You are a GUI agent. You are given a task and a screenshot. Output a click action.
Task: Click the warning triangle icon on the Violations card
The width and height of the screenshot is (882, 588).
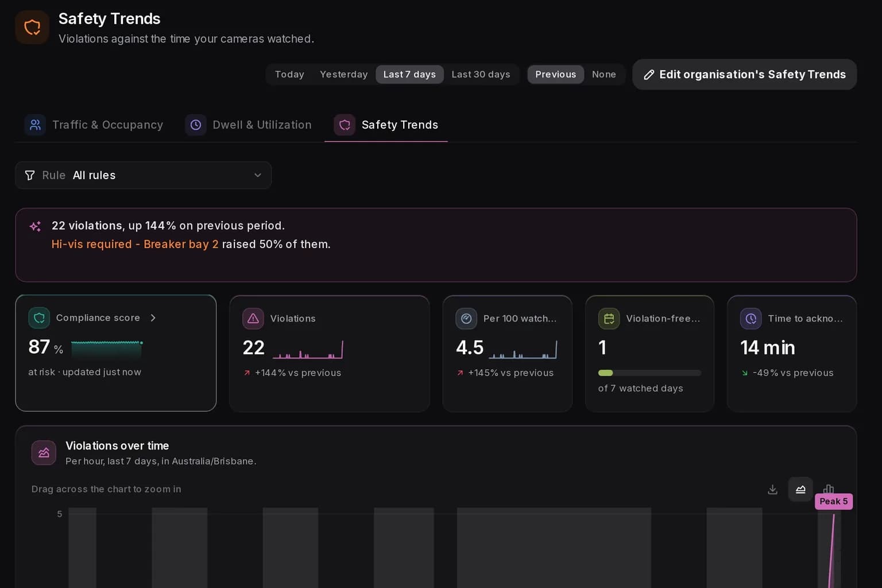coord(253,319)
